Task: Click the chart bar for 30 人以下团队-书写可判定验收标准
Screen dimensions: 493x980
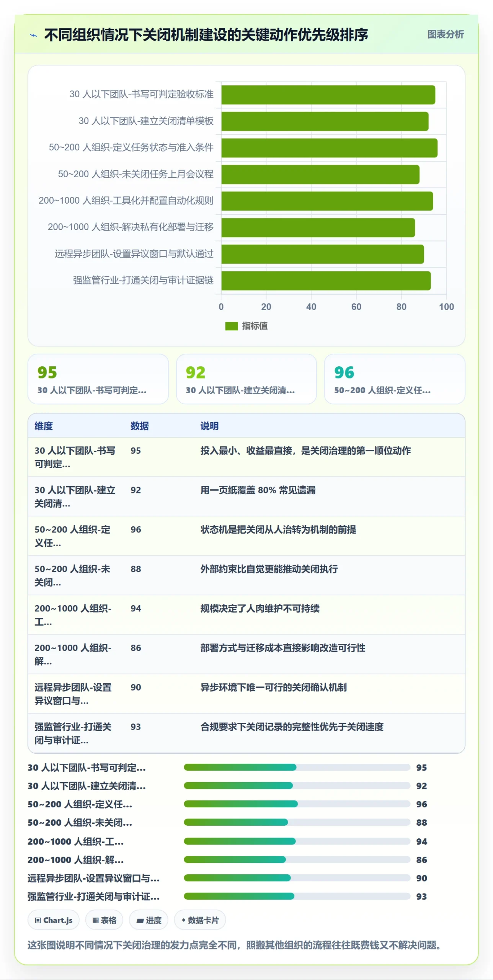Action: point(328,95)
